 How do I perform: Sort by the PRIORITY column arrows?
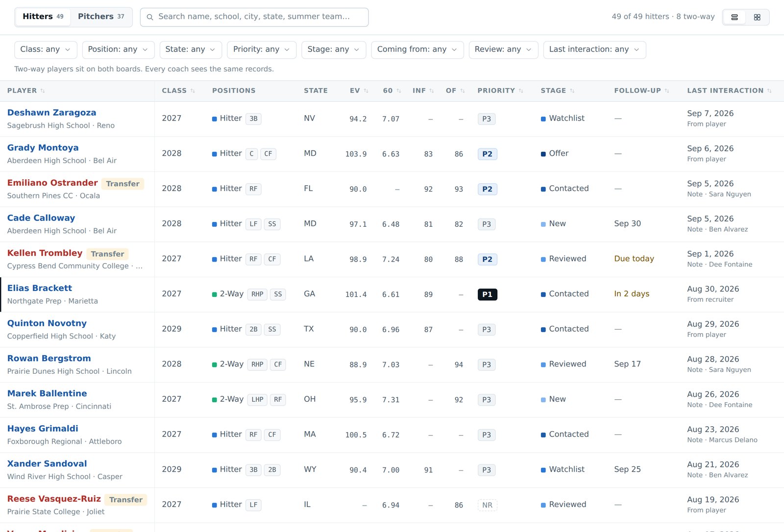click(521, 91)
